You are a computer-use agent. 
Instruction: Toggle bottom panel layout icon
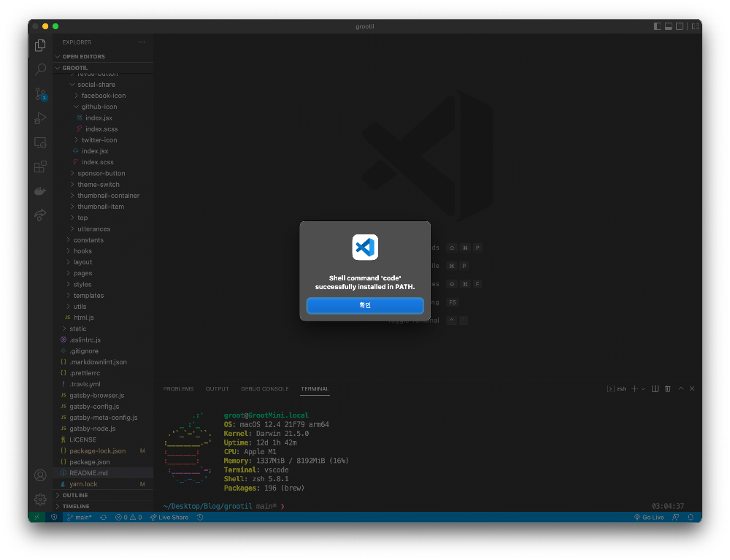[x=669, y=26]
